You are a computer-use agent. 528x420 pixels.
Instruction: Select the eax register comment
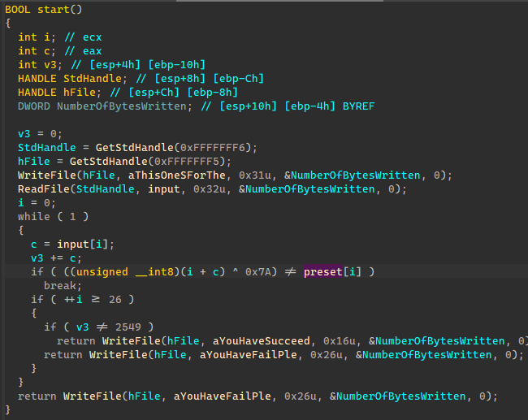93,51
